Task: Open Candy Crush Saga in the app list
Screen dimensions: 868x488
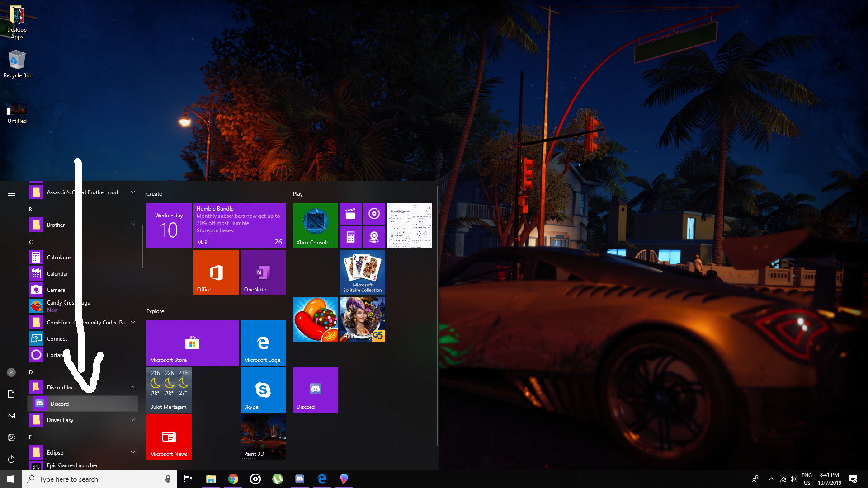Action: (83, 306)
